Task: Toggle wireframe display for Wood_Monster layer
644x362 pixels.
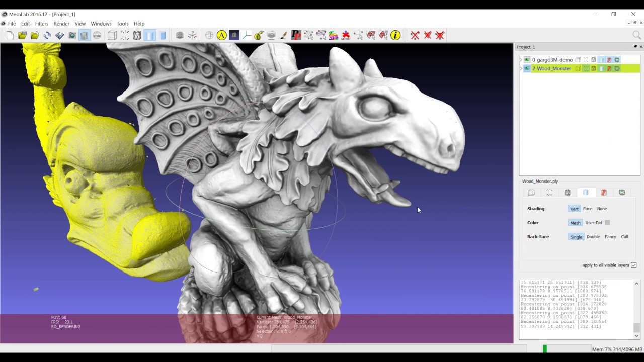Action: 593,68
